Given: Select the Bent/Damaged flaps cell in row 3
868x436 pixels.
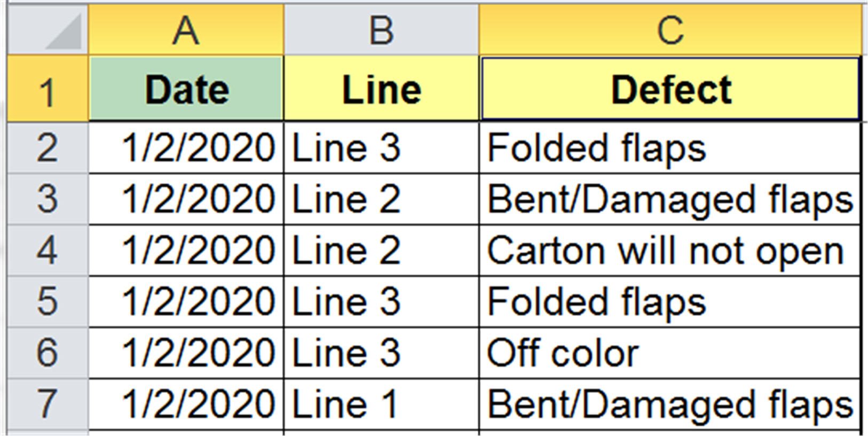Looking at the screenshot, I should (673, 199).
